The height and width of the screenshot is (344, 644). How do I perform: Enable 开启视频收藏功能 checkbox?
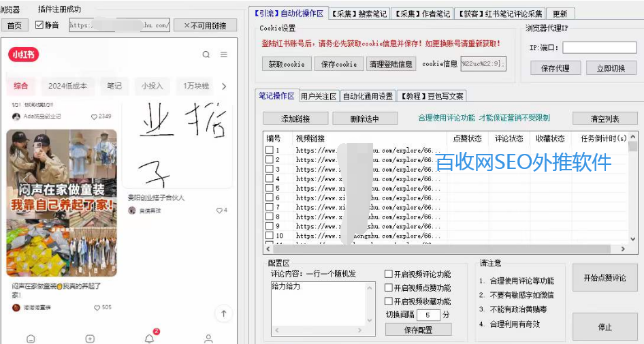pos(389,301)
